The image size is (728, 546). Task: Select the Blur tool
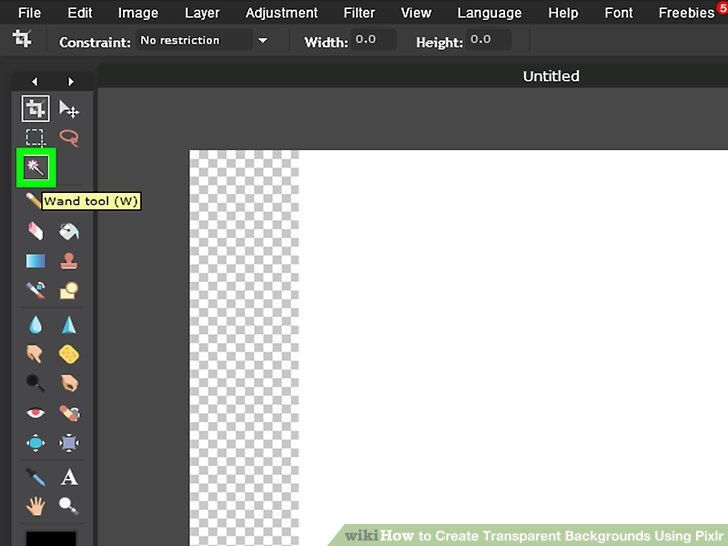pyautogui.click(x=35, y=325)
